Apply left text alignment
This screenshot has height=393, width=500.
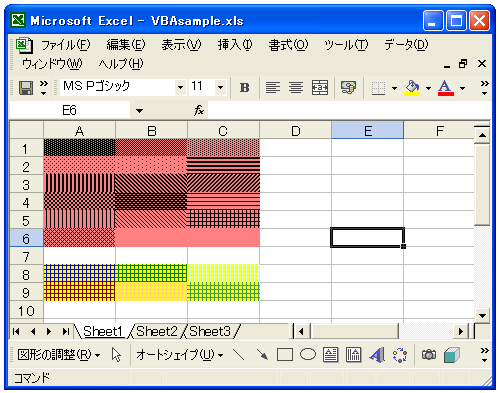click(273, 88)
